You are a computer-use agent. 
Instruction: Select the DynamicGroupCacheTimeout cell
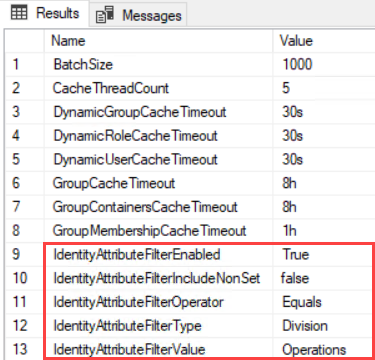pos(158,112)
